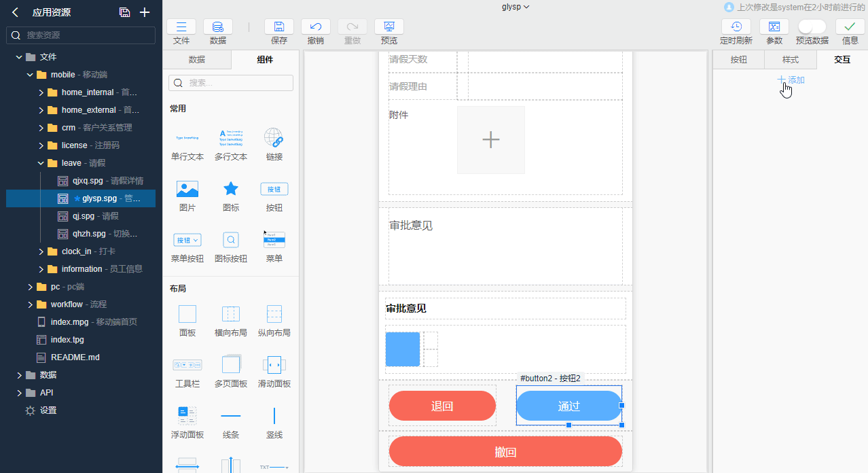Screen dimensions: 868x473
Task: Click the scheduled refresh (定时刷新) icon
Action: tap(736, 27)
